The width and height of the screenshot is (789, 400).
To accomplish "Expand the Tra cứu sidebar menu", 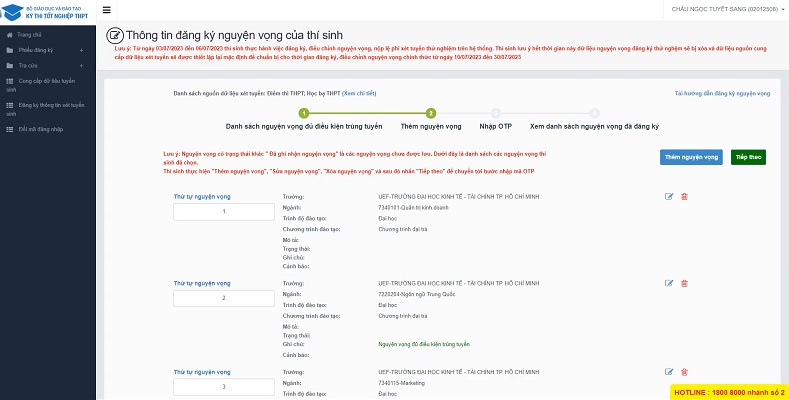I will coord(46,64).
